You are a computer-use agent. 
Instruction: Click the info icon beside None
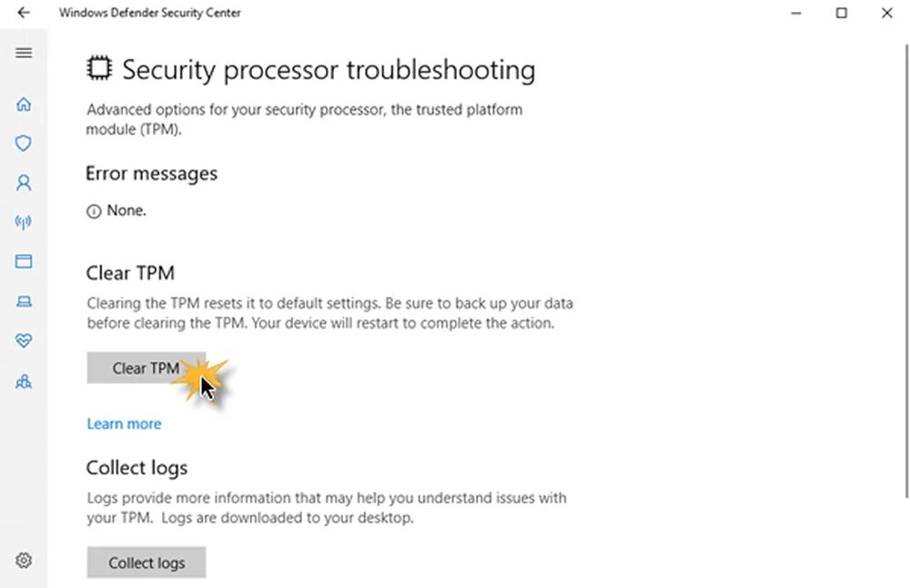coord(93,211)
